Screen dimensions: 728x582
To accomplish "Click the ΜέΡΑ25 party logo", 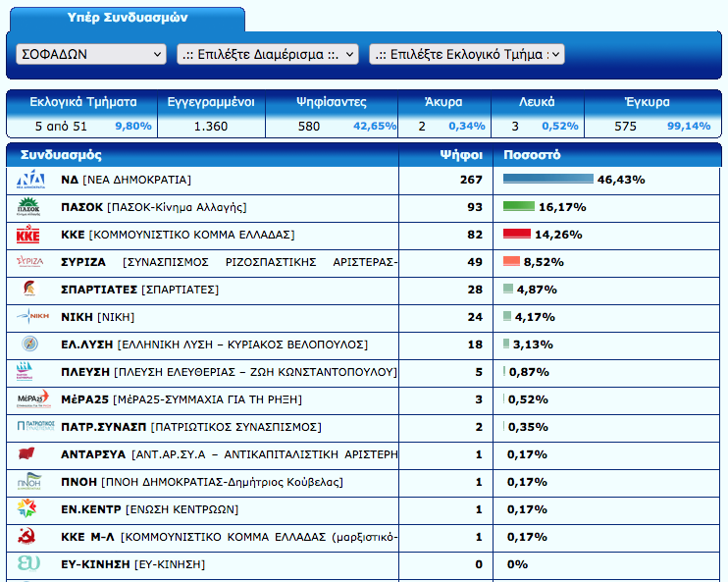I will [30, 399].
